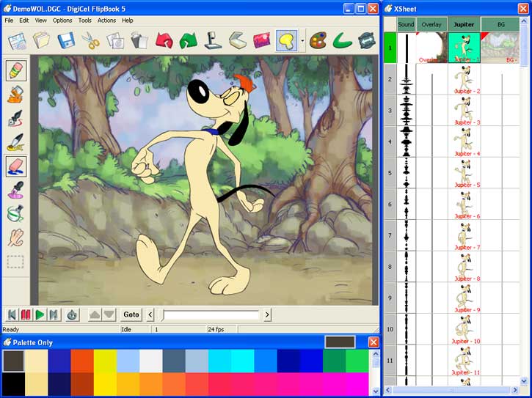Pick the yellow swatch in top row
Screen dimensions: 532x398
click(105, 361)
